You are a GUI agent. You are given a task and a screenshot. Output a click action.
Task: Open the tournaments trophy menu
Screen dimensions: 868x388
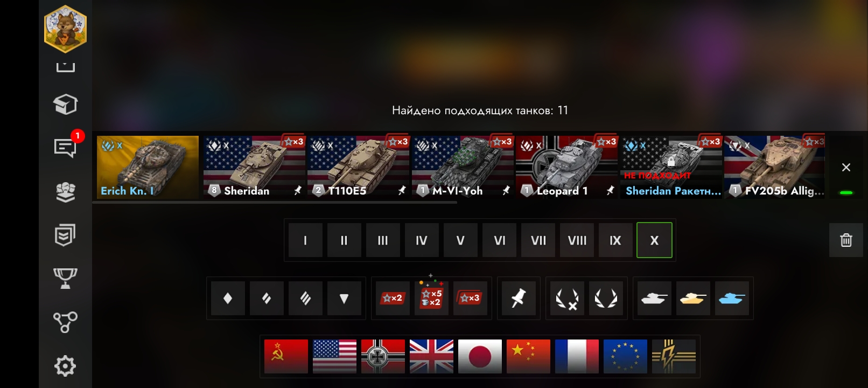(x=65, y=279)
